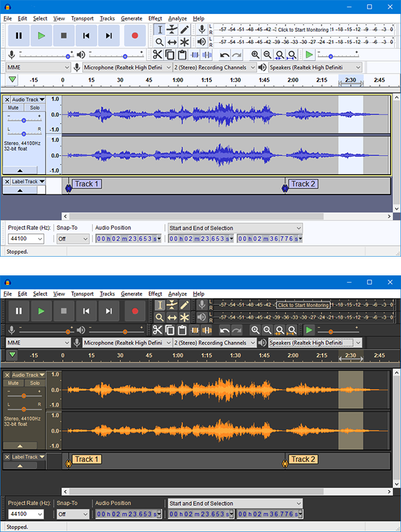Select the Draw (pencil) tool in the light-theme window
The width and height of the screenshot is (401, 532).
click(184, 29)
